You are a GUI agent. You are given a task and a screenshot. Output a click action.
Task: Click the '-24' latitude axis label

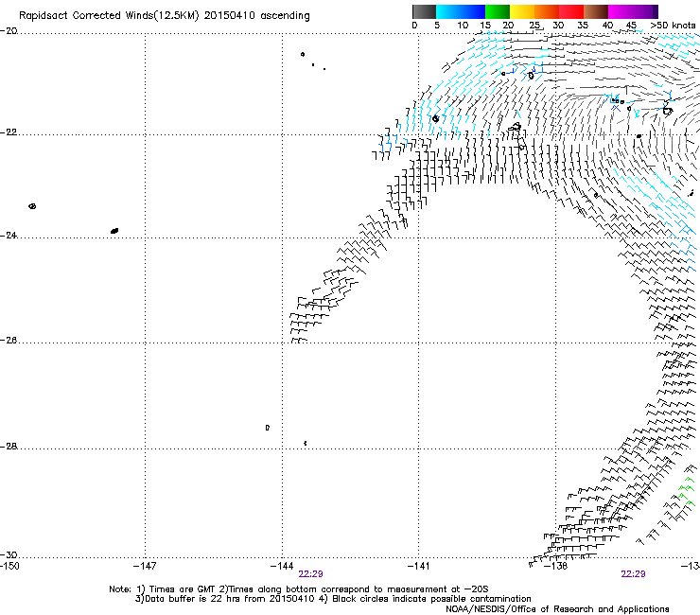click(x=9, y=236)
